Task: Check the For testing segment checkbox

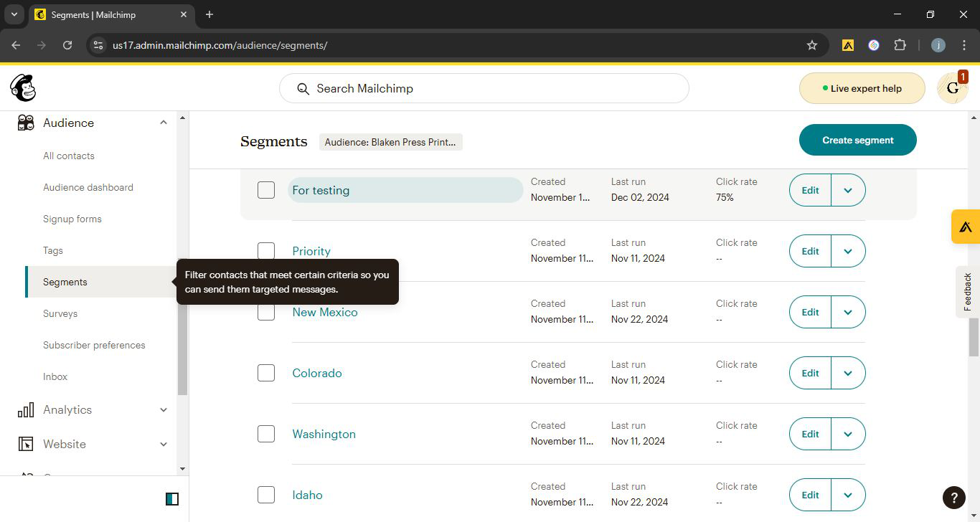Action: 266,190
